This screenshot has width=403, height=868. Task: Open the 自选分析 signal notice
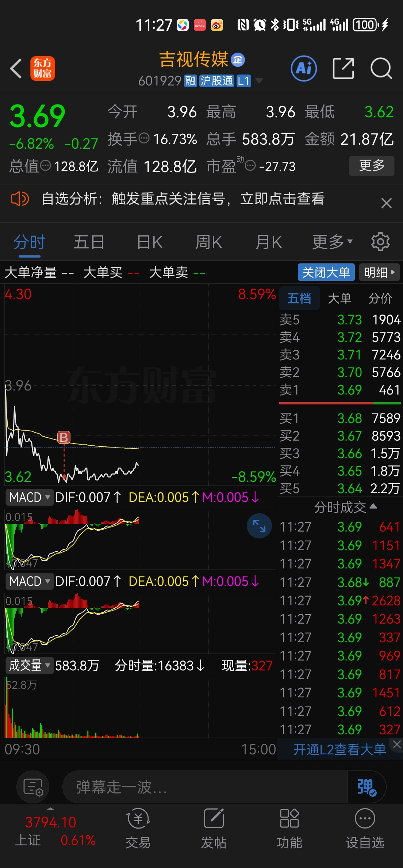pyautogui.click(x=183, y=199)
